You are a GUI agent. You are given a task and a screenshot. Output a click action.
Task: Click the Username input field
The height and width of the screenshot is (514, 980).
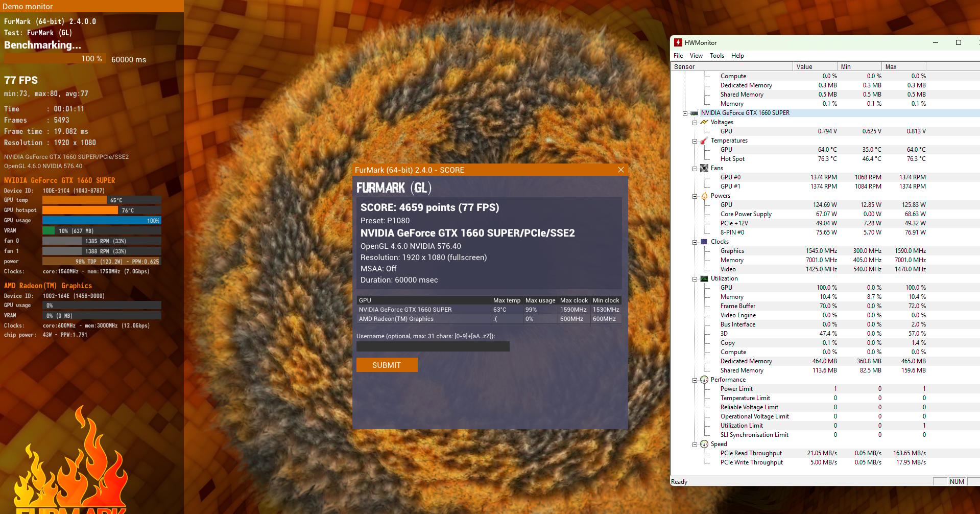click(x=433, y=346)
